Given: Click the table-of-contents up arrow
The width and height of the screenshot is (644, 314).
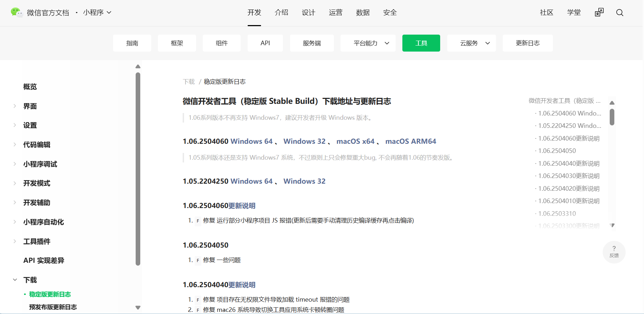Looking at the screenshot, I should pyautogui.click(x=612, y=103).
